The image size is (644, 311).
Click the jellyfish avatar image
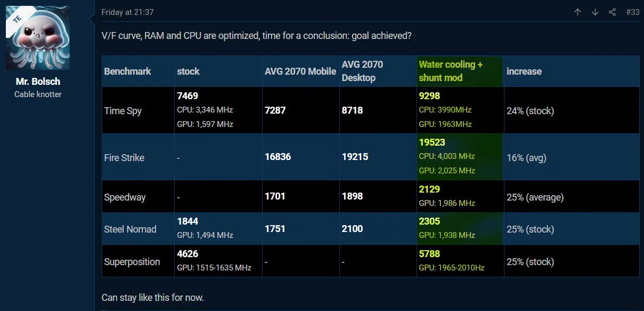(x=38, y=38)
